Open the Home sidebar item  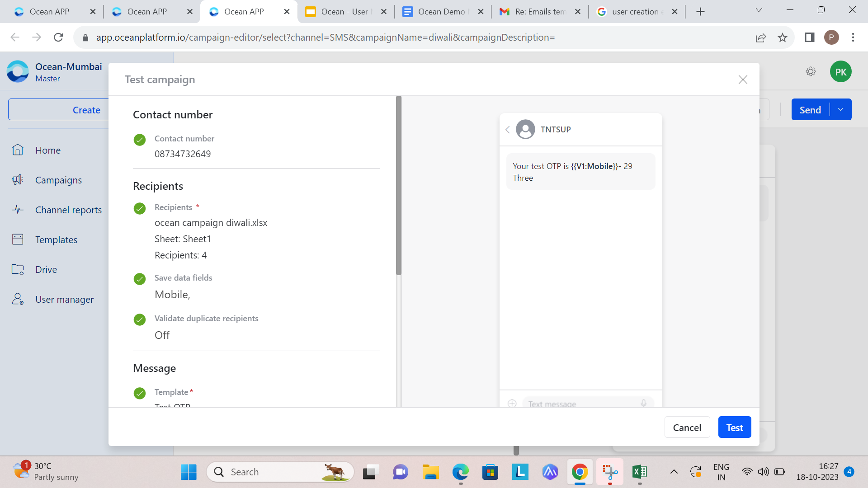pyautogui.click(x=48, y=150)
